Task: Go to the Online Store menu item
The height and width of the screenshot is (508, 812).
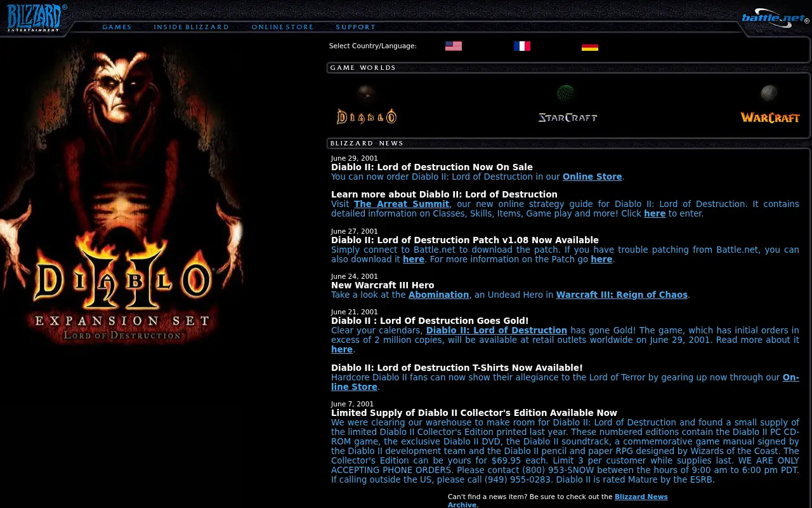Action: [282, 27]
